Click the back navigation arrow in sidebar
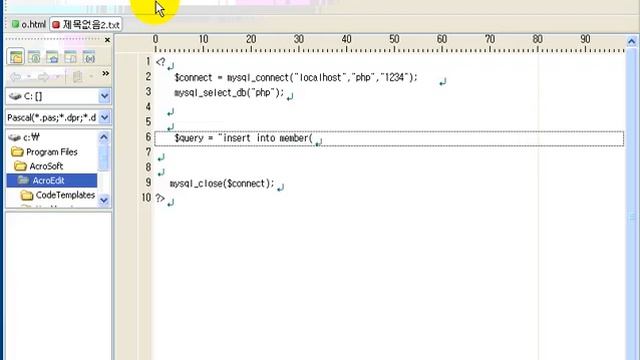640x360 pixels. click(x=16, y=76)
